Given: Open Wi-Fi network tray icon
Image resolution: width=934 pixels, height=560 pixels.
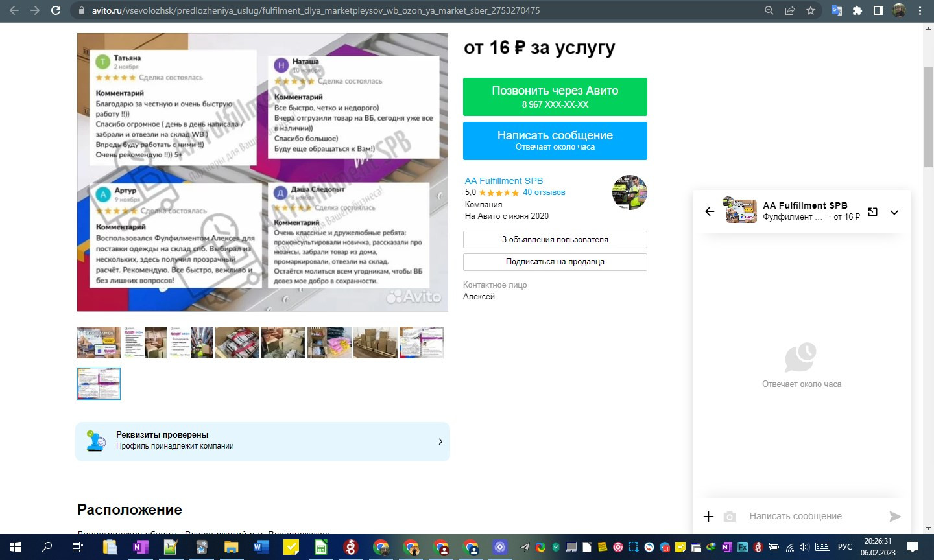Looking at the screenshot, I should tap(789, 547).
